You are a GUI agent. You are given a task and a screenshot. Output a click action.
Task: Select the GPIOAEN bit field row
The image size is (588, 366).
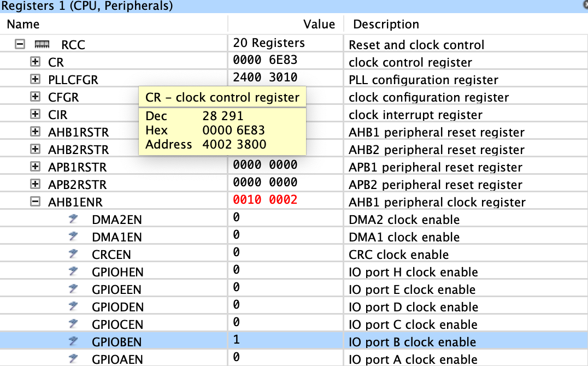point(116,359)
